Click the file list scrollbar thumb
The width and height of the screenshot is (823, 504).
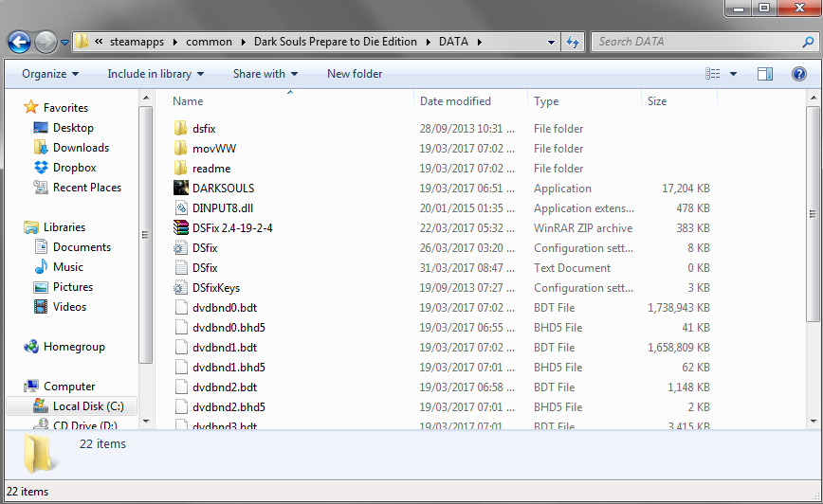point(813,214)
